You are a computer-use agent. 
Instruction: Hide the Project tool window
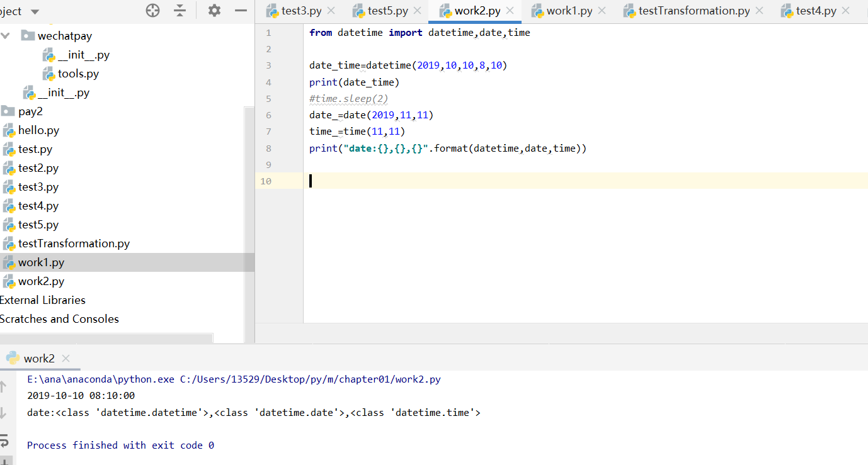click(x=241, y=11)
